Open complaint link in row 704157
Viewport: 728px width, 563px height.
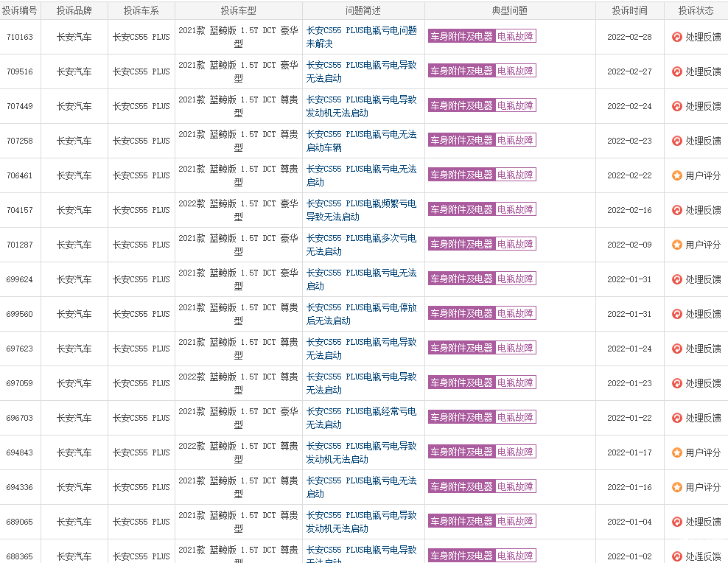coord(362,210)
